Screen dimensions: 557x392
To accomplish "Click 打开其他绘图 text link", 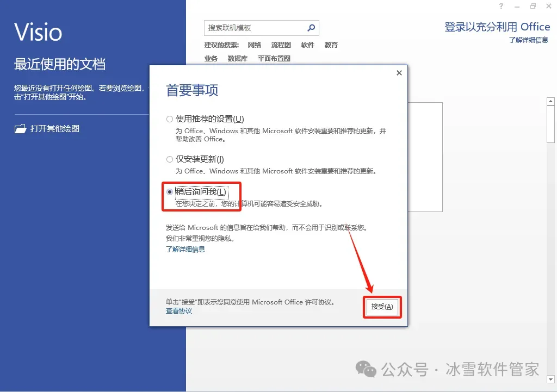I will point(55,128).
